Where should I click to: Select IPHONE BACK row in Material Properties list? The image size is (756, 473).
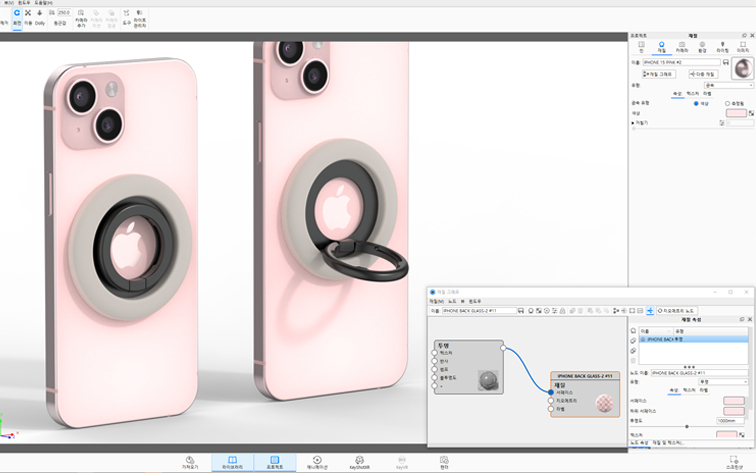coord(693,339)
